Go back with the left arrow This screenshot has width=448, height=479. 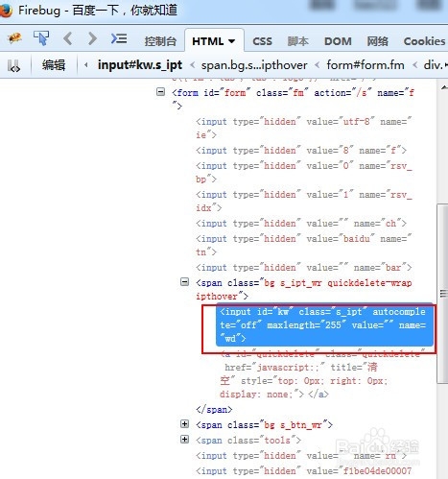[x=67, y=38]
